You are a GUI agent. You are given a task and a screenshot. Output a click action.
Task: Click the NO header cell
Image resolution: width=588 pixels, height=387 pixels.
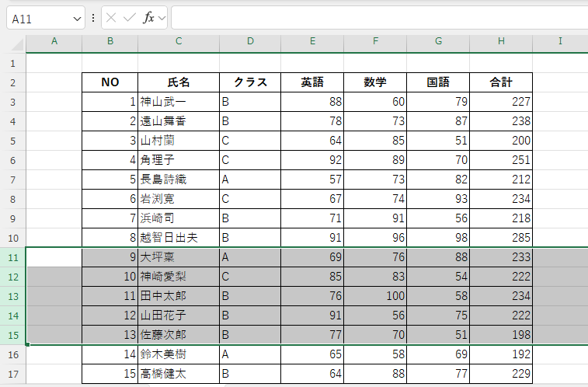[110, 82]
